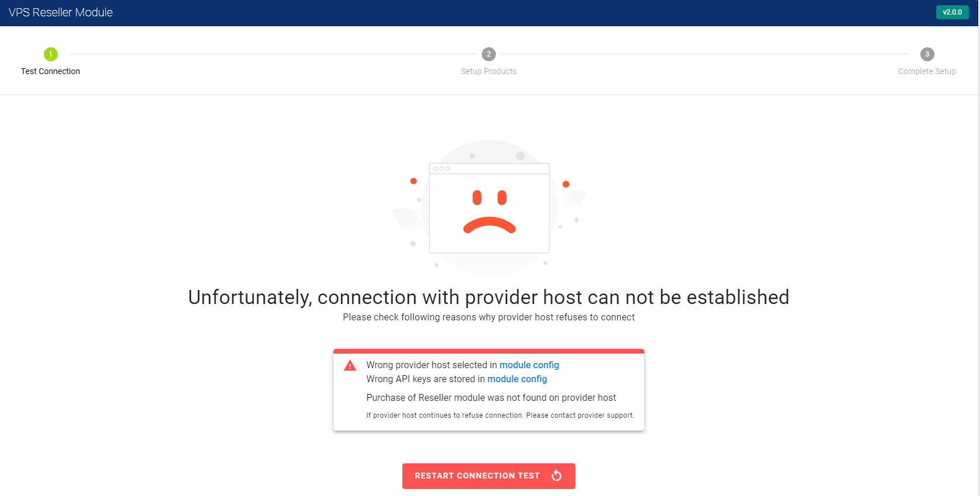980x496 pixels.
Task: Click the restart circular arrow icon
Action: (x=557, y=476)
